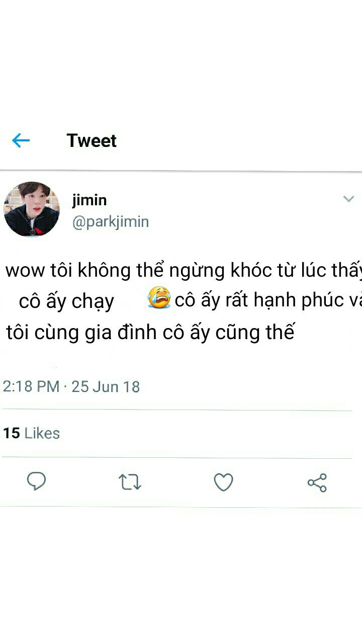The width and height of the screenshot is (362, 644).
Task: View the 15 Likes list
Action: click(31, 433)
